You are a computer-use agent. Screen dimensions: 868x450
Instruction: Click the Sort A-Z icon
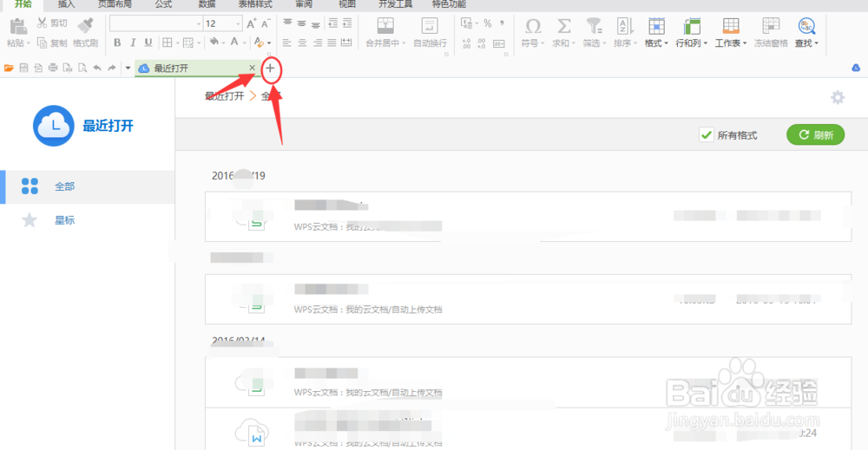(x=625, y=26)
